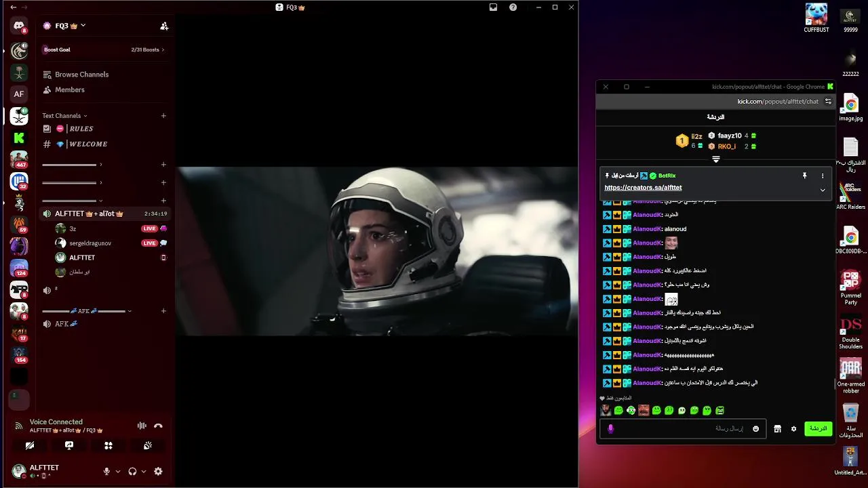Open server icon with 154 badge
The width and height of the screenshot is (868, 488).
click(19, 354)
